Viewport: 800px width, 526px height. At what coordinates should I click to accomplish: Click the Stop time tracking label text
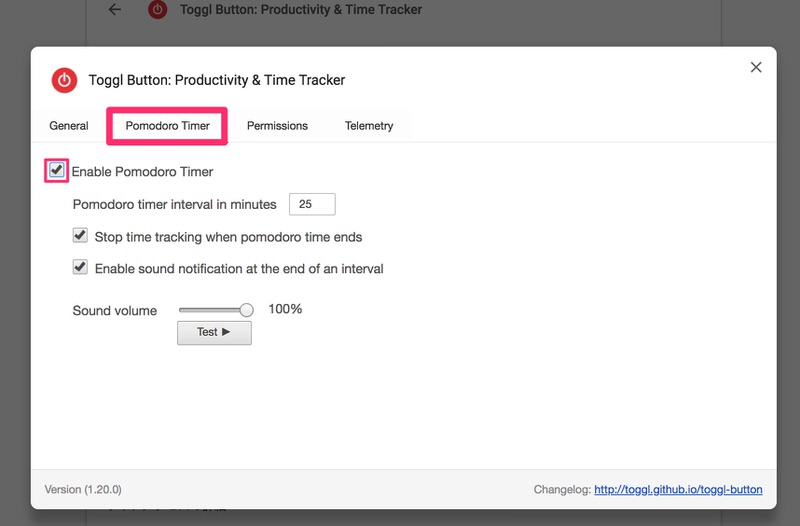pyautogui.click(x=229, y=237)
